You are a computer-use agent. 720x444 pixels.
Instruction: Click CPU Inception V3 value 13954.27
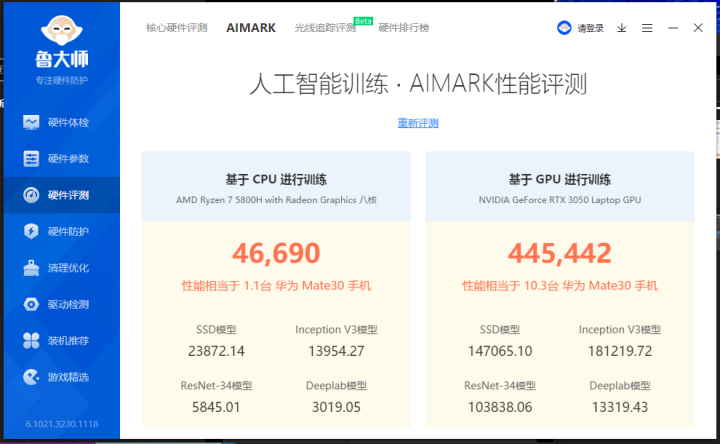(x=336, y=351)
